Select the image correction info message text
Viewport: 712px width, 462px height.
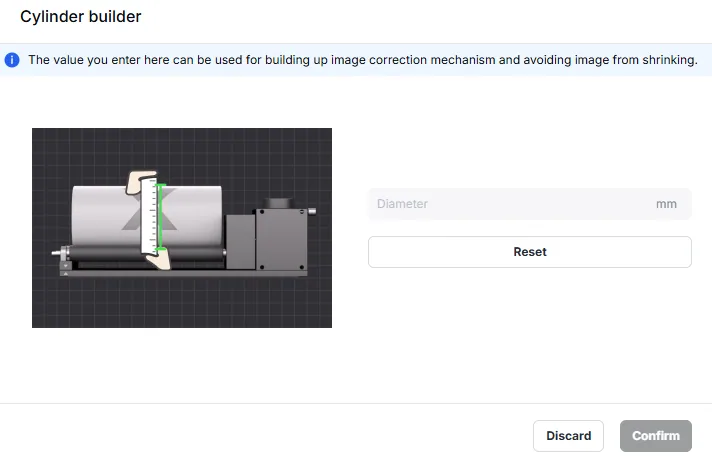(x=363, y=60)
